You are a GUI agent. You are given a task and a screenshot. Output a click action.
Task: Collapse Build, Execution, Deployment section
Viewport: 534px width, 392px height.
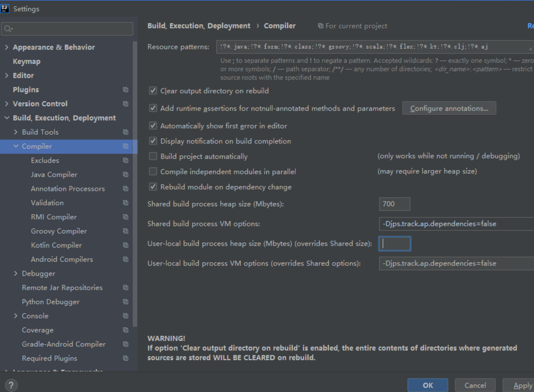(x=6, y=118)
